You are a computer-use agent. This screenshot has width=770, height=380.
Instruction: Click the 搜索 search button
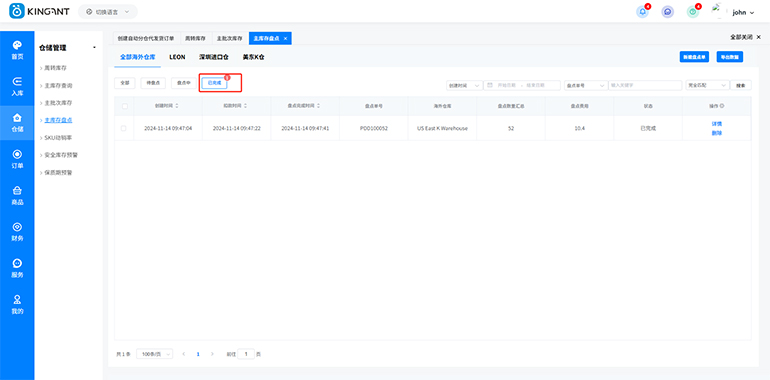coord(741,85)
